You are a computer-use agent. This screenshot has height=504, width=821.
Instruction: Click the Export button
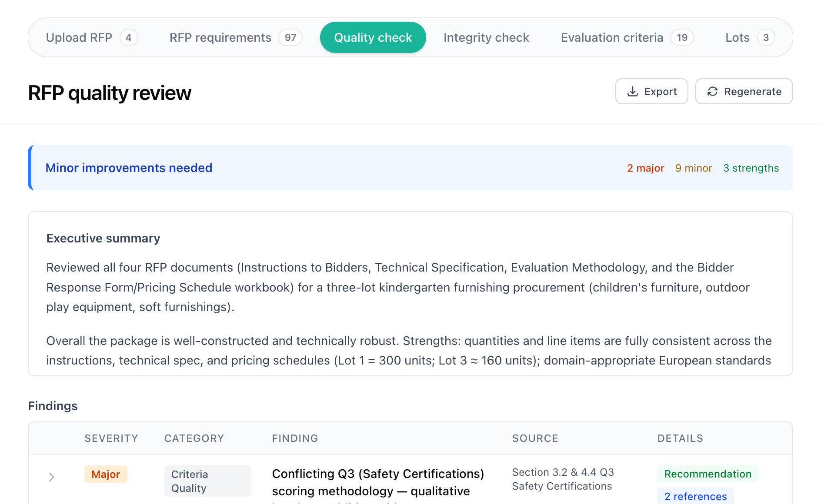pos(651,91)
